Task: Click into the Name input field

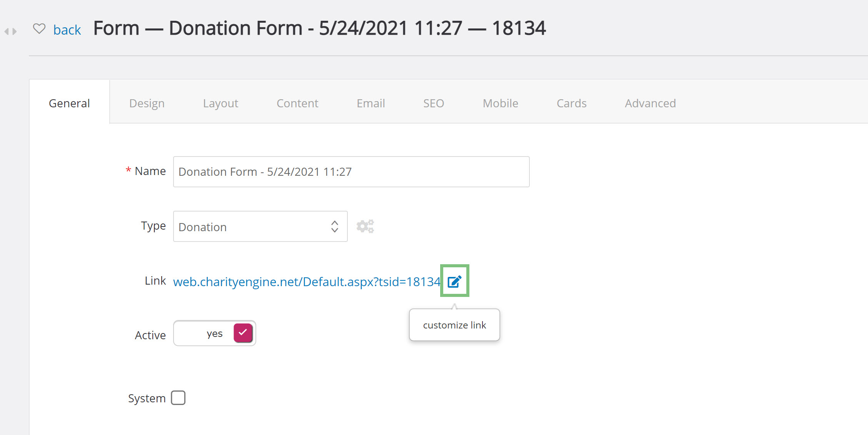Action: [351, 172]
